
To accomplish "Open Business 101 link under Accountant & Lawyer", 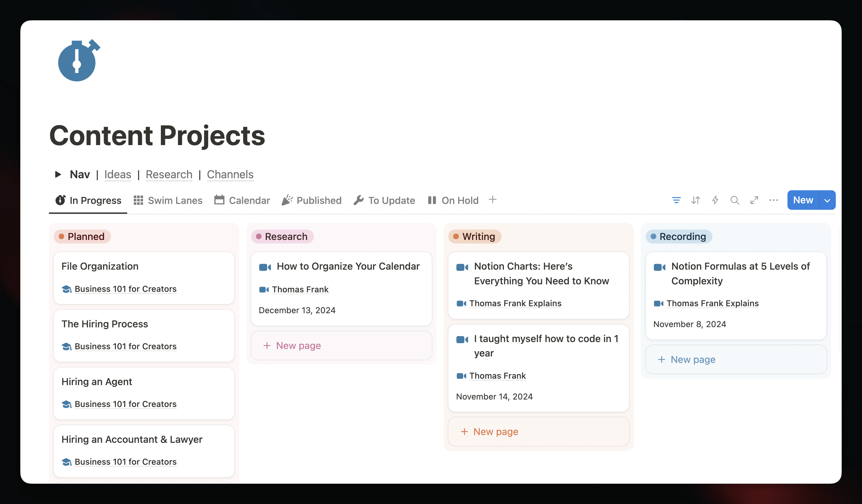I will pyautogui.click(x=126, y=462).
